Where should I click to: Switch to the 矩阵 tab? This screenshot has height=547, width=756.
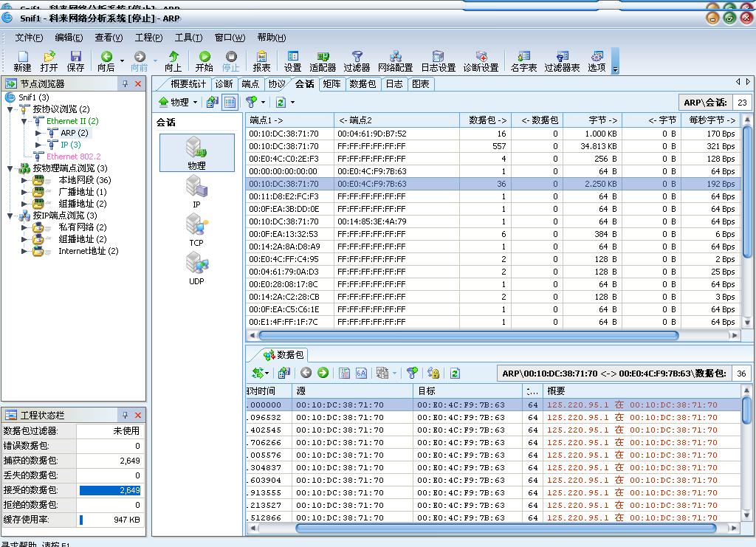tap(331, 84)
